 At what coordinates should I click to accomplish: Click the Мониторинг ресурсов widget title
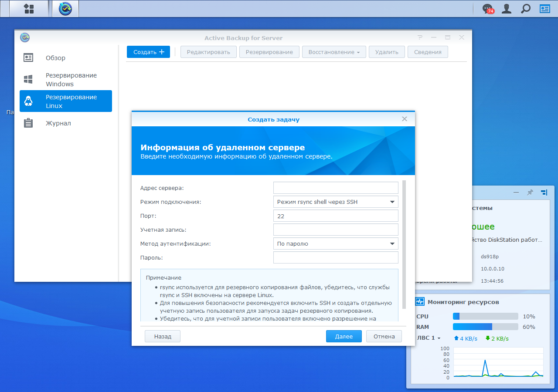[x=463, y=302]
